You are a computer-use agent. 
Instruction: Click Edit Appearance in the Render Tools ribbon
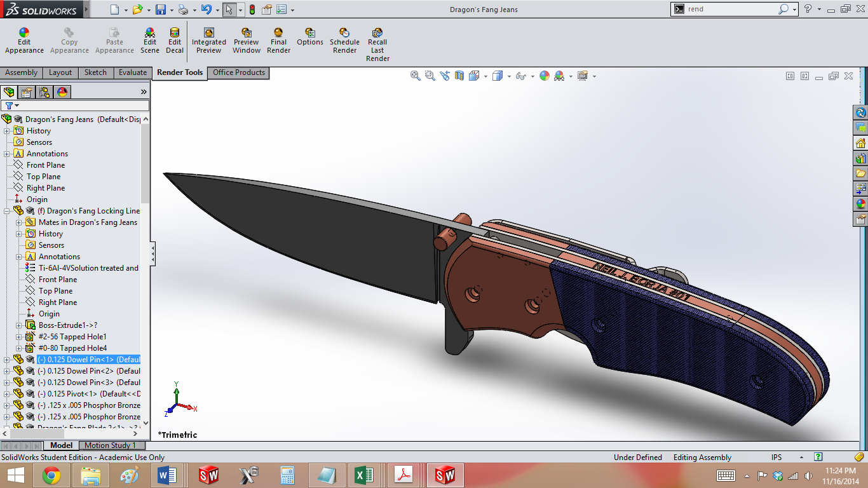coord(24,41)
